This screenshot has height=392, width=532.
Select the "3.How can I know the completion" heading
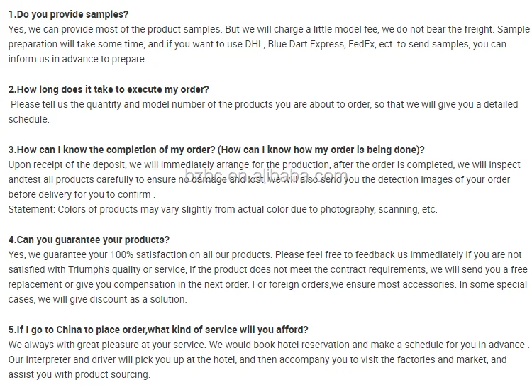click(x=216, y=150)
